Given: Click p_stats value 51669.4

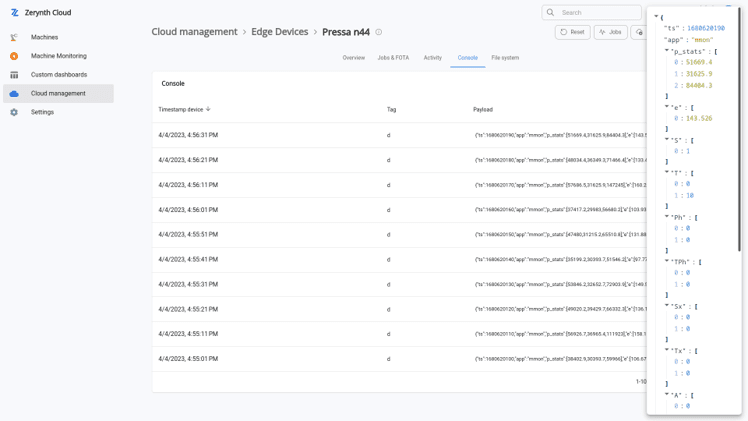Looking at the screenshot, I should [x=699, y=62].
